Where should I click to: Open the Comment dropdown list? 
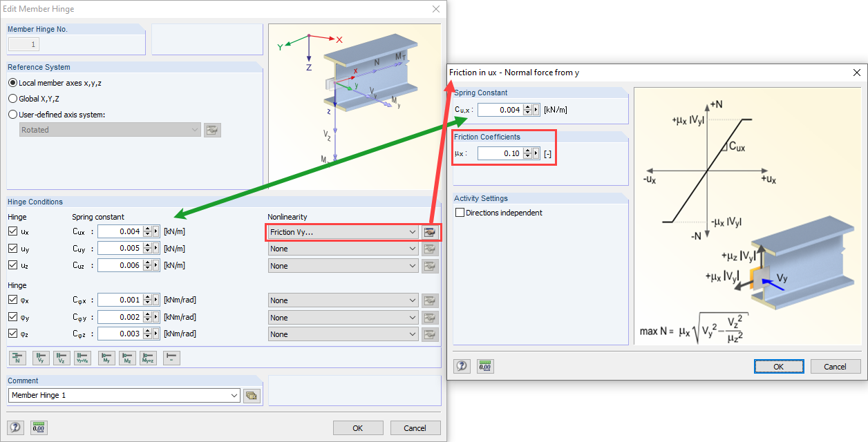[x=234, y=395]
